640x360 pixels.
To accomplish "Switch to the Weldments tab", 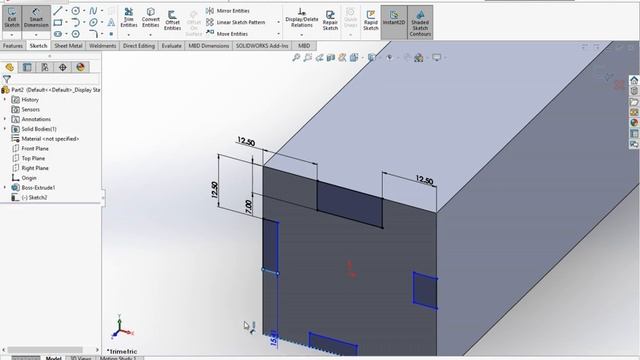I will (102, 46).
